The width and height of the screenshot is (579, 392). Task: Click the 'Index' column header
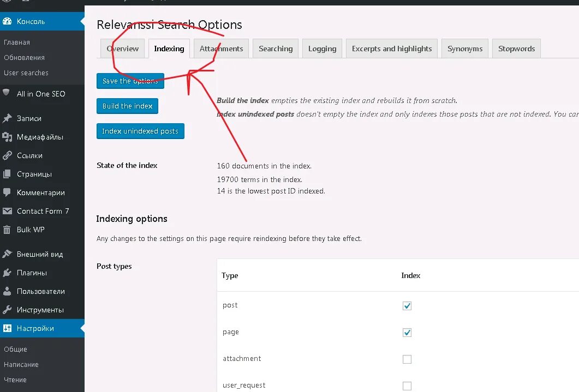point(410,275)
